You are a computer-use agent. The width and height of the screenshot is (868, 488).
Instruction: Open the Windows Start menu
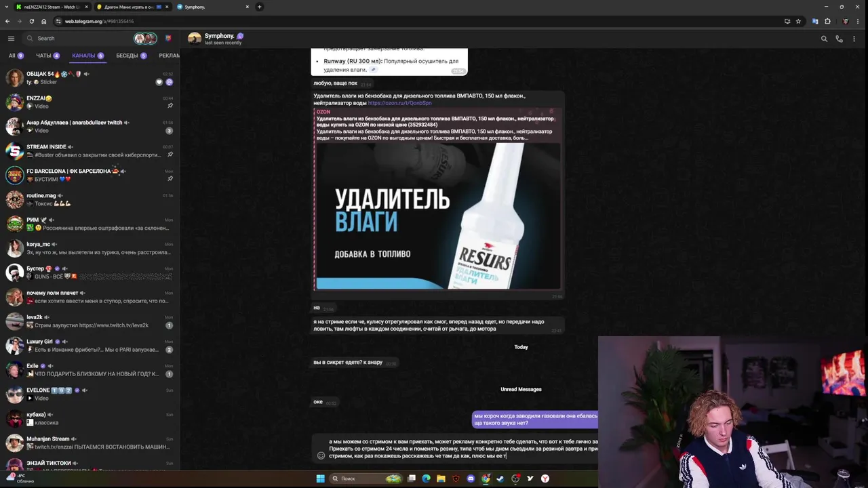tap(320, 479)
